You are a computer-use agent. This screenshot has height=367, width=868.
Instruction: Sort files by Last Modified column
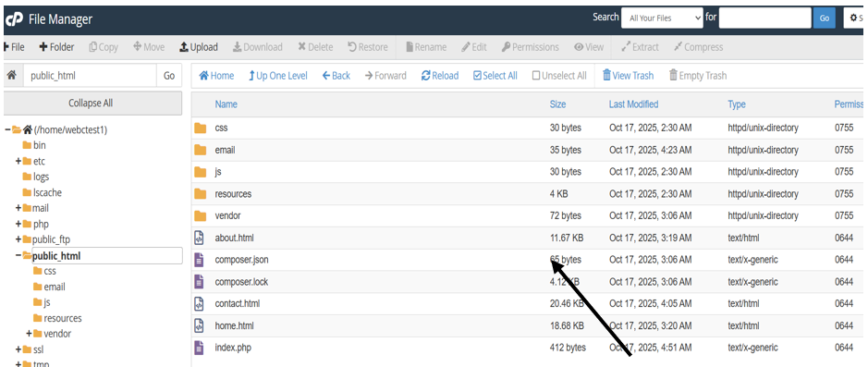click(633, 104)
